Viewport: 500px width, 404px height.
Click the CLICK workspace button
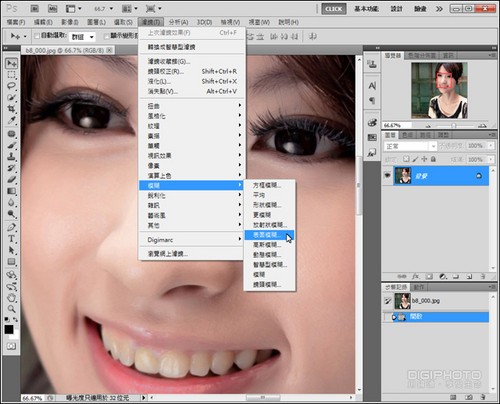[334, 9]
